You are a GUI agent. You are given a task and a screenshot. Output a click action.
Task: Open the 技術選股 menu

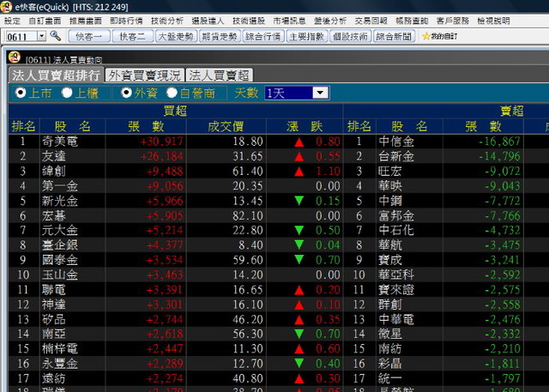[x=249, y=21]
